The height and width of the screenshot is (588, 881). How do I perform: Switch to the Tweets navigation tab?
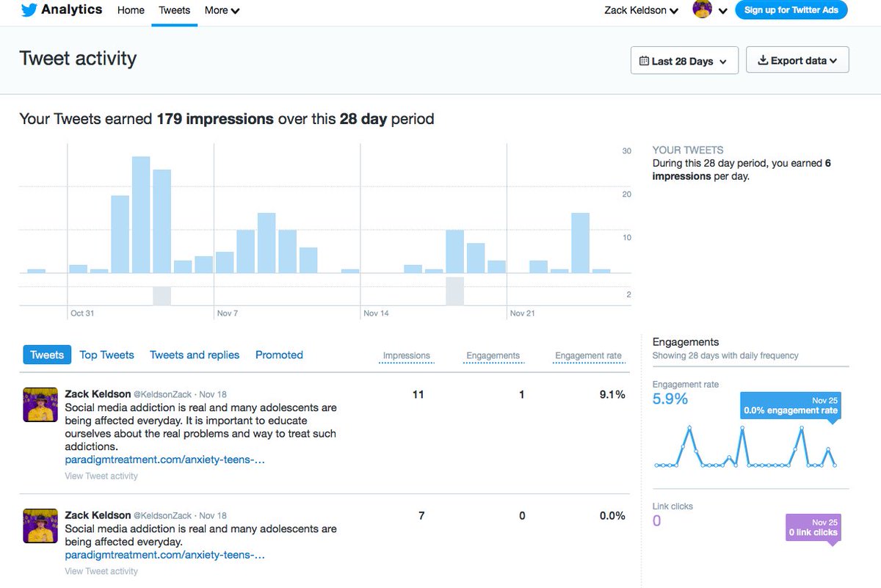point(174,10)
